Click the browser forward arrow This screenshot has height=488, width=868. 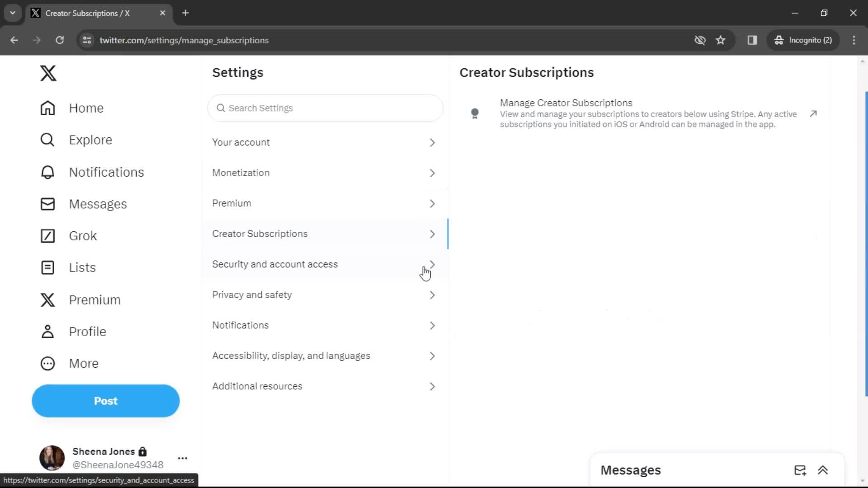pyautogui.click(x=37, y=40)
